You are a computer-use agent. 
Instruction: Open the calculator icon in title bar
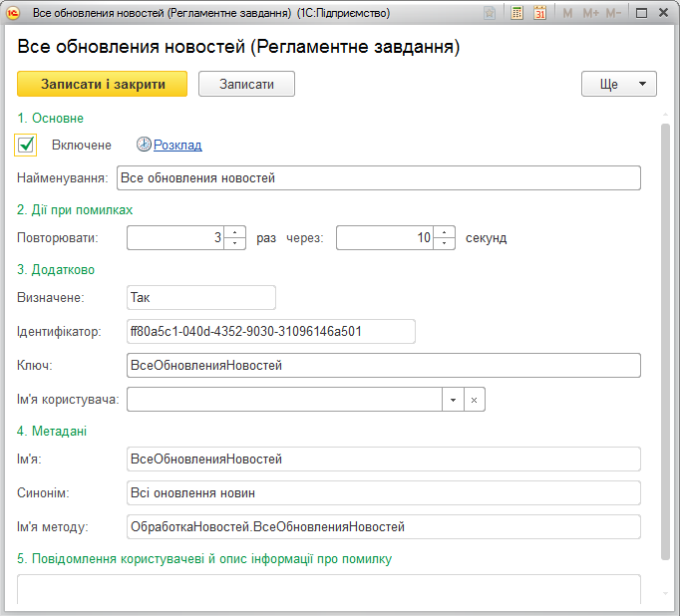[516, 13]
